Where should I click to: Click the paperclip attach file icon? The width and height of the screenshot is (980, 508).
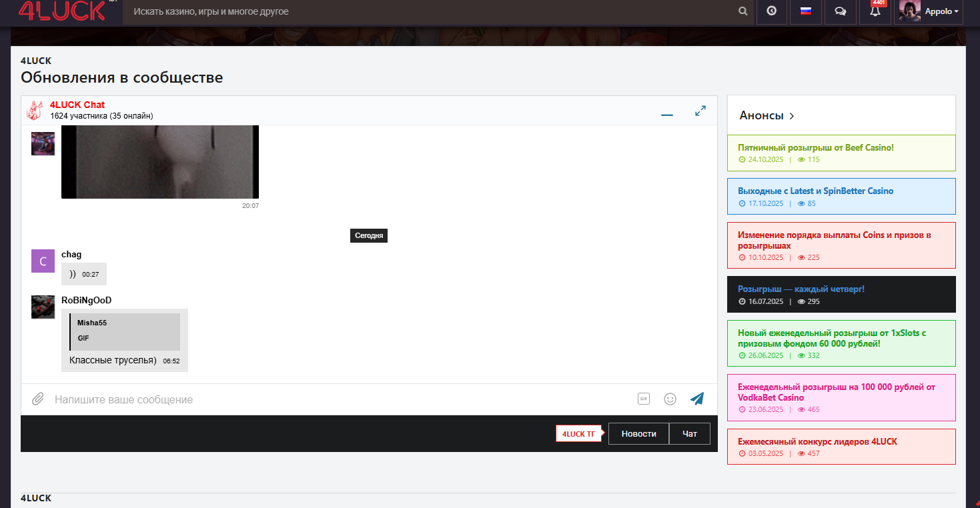coord(38,399)
